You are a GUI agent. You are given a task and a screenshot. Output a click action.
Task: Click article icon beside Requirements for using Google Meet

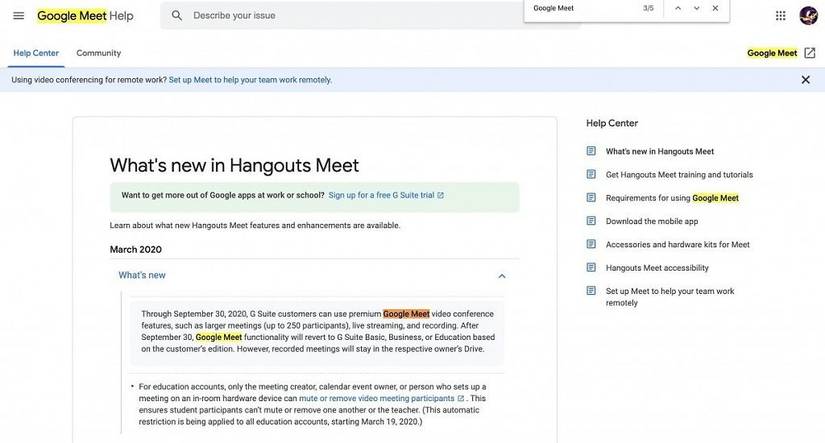click(x=591, y=197)
